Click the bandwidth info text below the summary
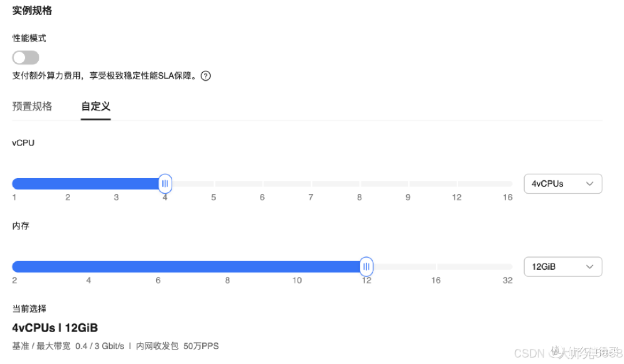624x364 pixels. (116, 346)
